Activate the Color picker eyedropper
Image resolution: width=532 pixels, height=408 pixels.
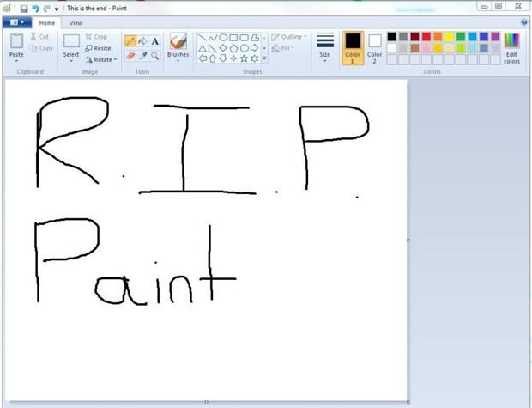pos(142,55)
